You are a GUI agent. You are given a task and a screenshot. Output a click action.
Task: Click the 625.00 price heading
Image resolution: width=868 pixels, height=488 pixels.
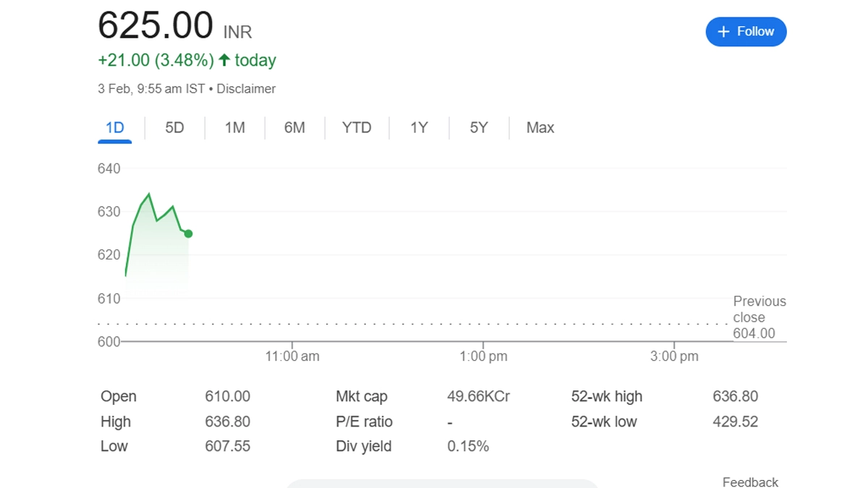156,26
